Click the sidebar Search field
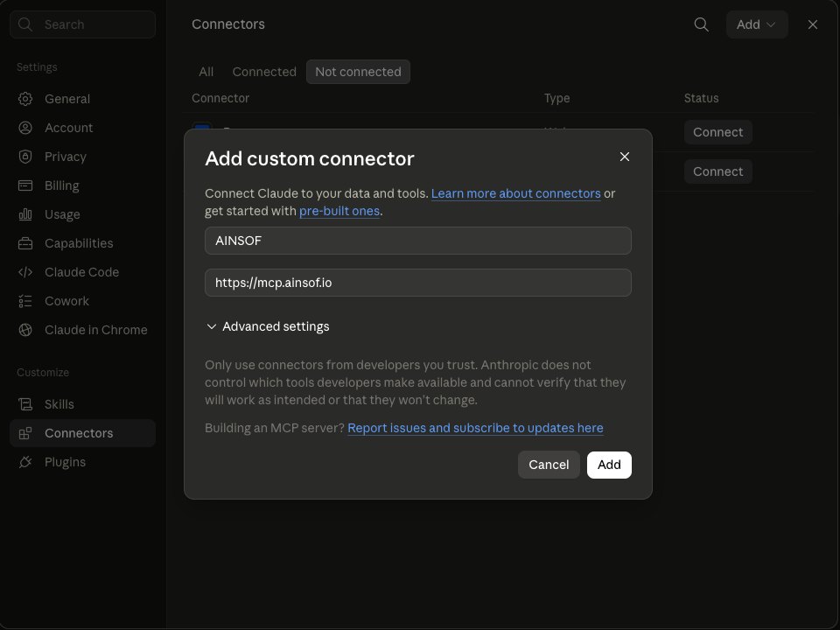The width and height of the screenshot is (840, 630). tap(82, 24)
